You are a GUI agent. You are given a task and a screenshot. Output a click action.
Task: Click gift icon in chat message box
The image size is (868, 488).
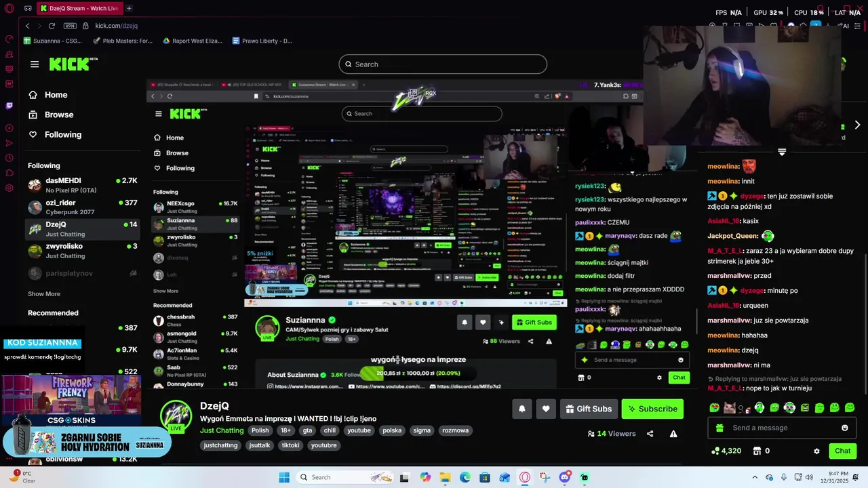click(x=719, y=428)
